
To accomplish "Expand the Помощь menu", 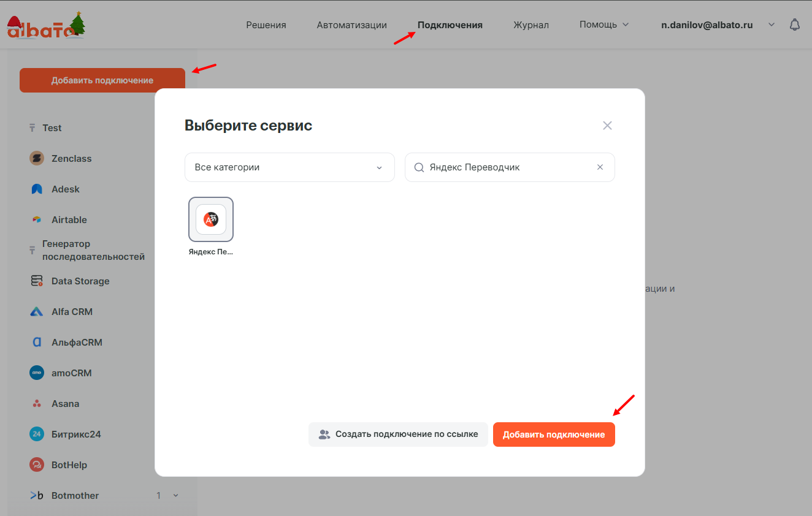I will [604, 25].
